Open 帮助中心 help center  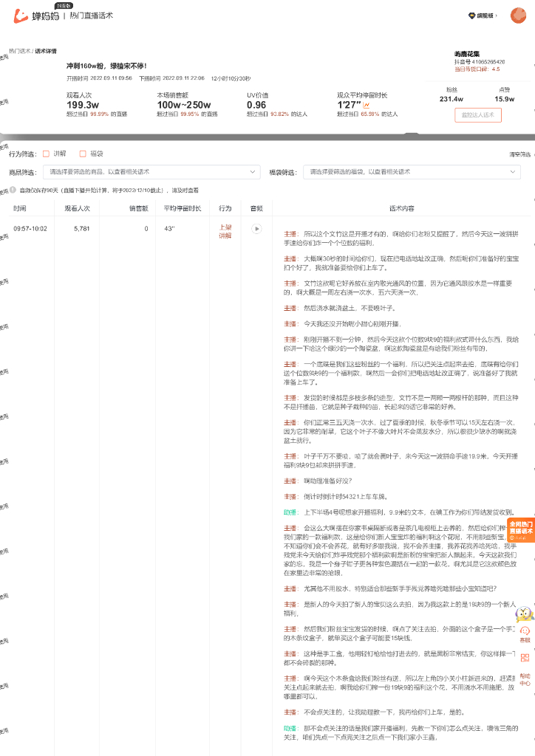(x=525, y=679)
